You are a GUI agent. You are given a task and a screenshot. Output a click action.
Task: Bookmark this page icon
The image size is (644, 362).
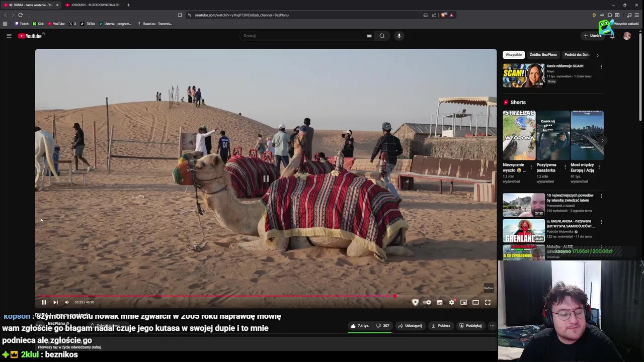[x=180, y=15]
